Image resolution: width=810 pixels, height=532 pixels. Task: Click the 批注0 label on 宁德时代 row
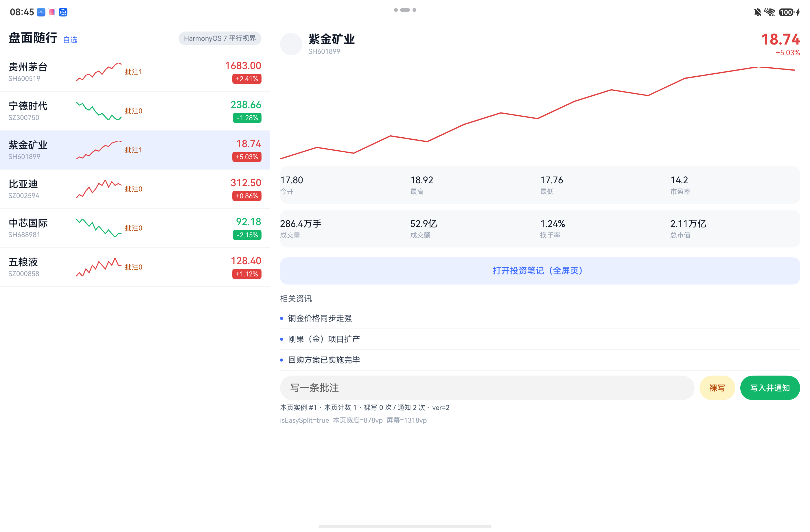pos(133,111)
